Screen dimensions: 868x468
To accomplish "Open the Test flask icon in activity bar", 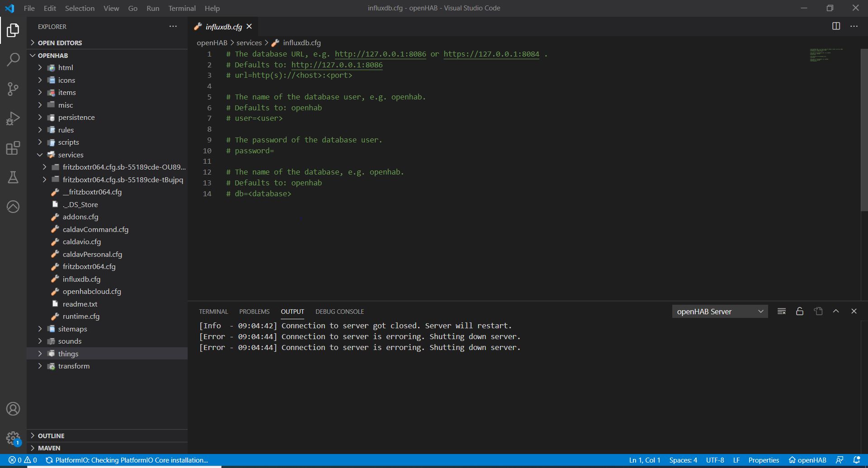I will [13, 177].
